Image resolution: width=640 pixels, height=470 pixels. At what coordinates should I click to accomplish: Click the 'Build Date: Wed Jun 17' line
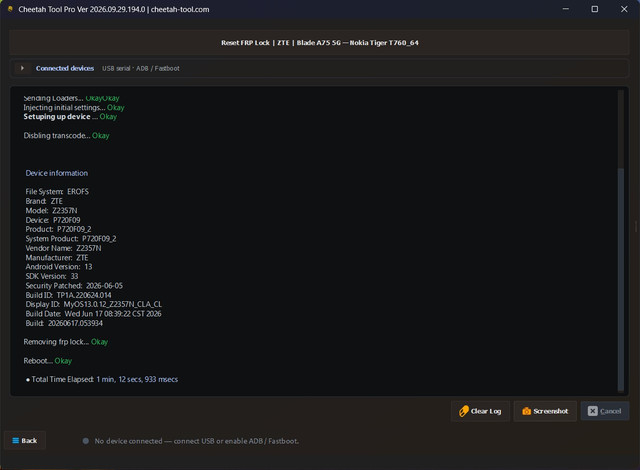point(93,314)
